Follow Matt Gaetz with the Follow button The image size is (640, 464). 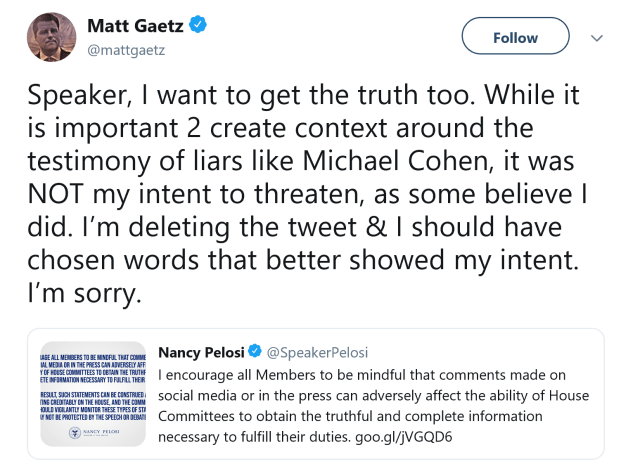[x=515, y=37]
